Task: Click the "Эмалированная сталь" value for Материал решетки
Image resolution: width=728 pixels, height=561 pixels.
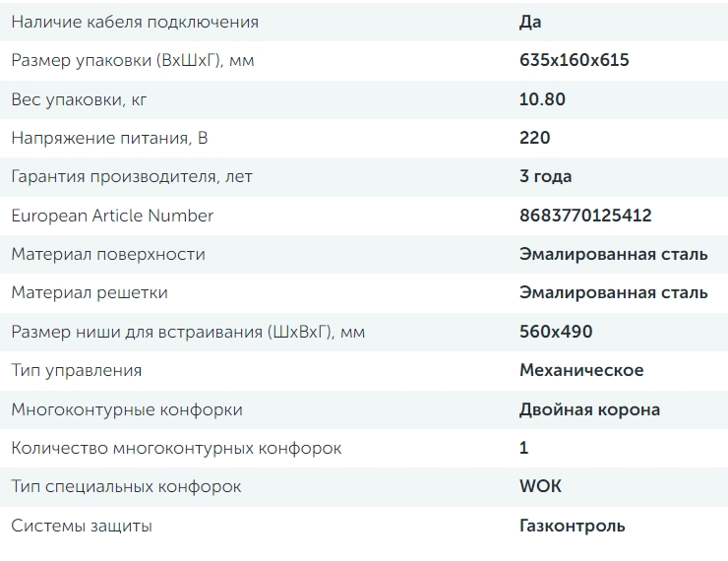Action: tap(613, 292)
